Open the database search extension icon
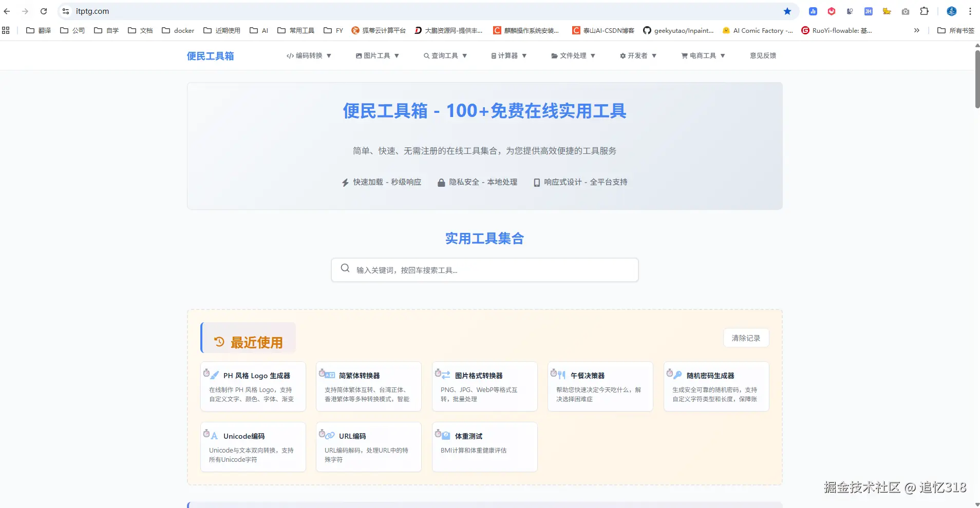The image size is (980, 508). [850, 11]
